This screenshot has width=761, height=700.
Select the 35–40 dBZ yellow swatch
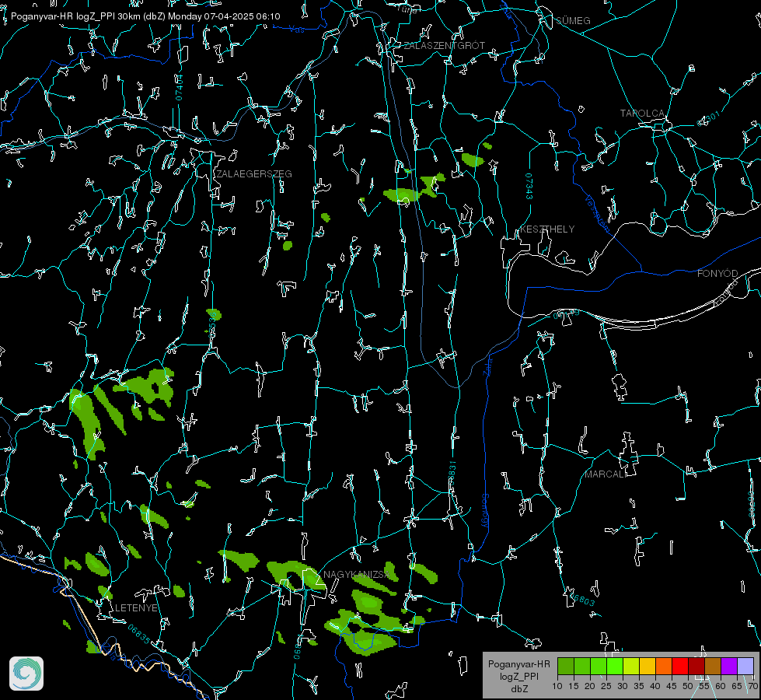click(648, 666)
